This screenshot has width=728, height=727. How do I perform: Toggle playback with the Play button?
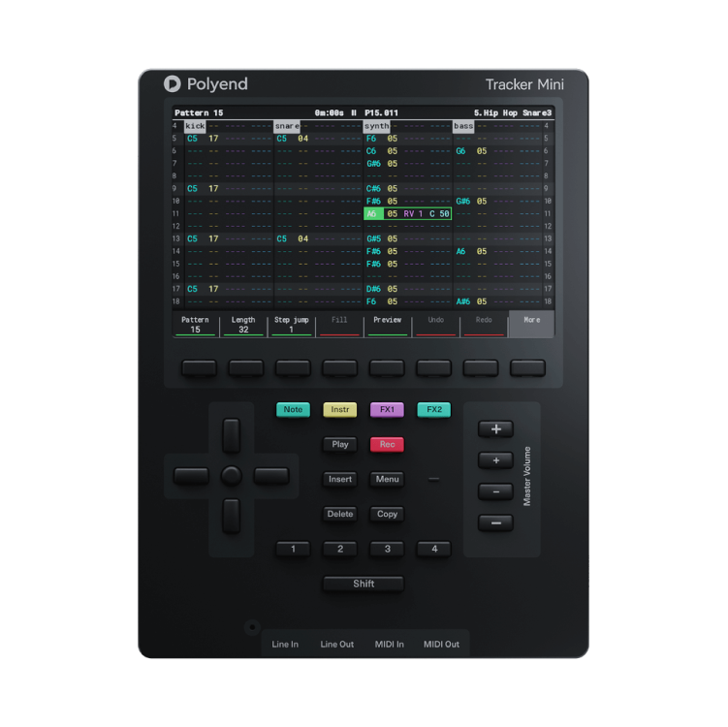coord(340,445)
